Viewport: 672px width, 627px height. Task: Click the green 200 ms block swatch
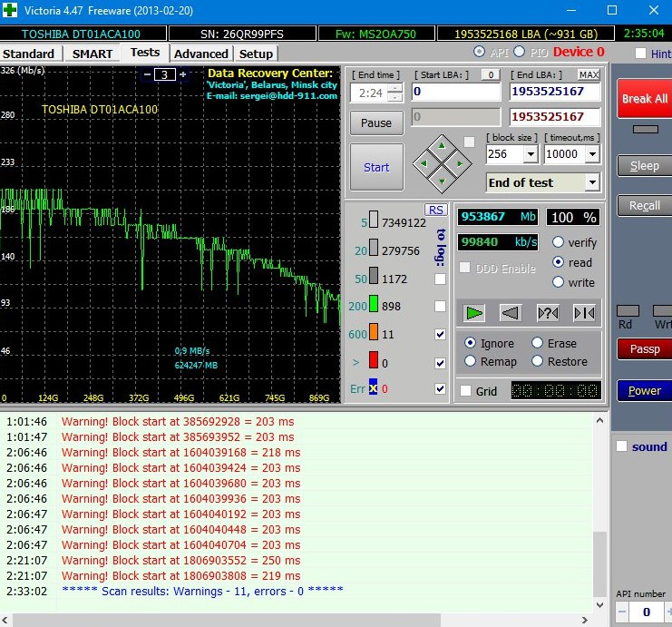click(374, 304)
